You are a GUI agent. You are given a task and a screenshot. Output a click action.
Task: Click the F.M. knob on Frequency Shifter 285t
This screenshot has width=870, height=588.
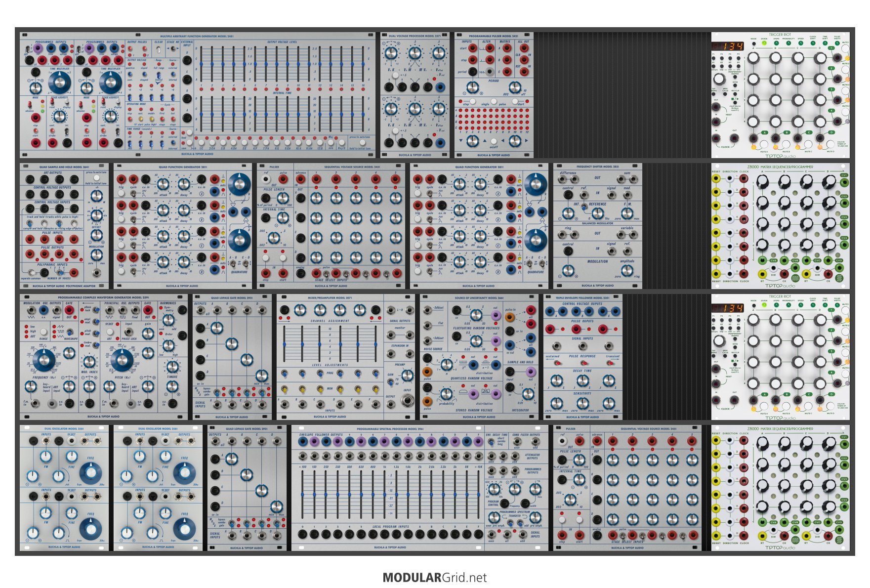pos(627,213)
